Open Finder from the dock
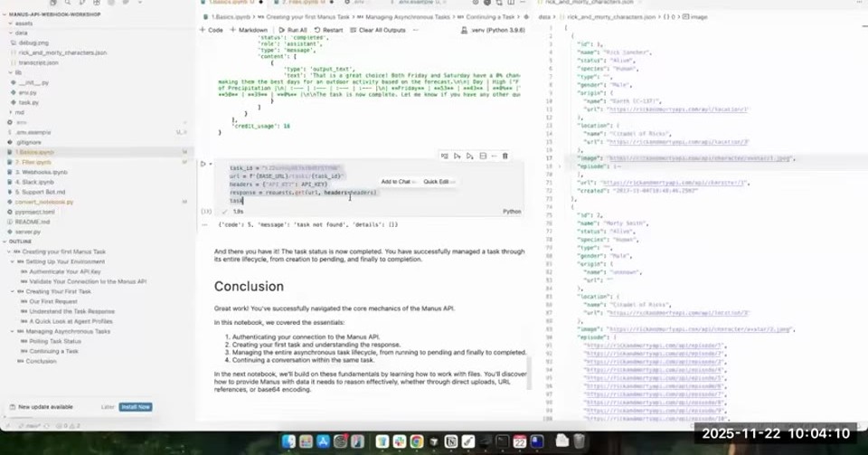The width and height of the screenshot is (868, 455). 288,441
